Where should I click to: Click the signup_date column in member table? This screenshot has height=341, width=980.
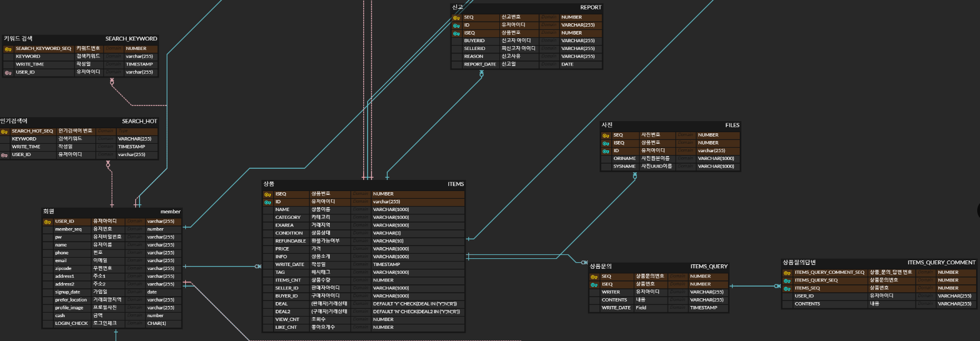(x=67, y=292)
